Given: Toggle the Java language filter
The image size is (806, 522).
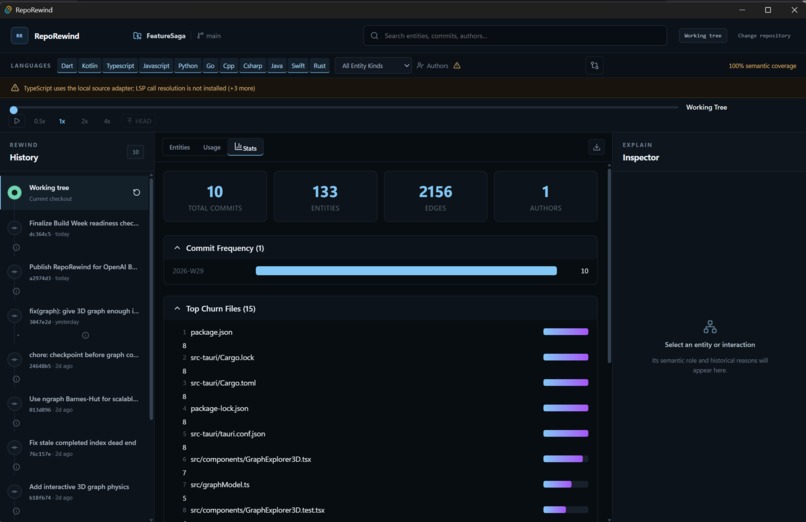Looking at the screenshot, I should coord(277,66).
